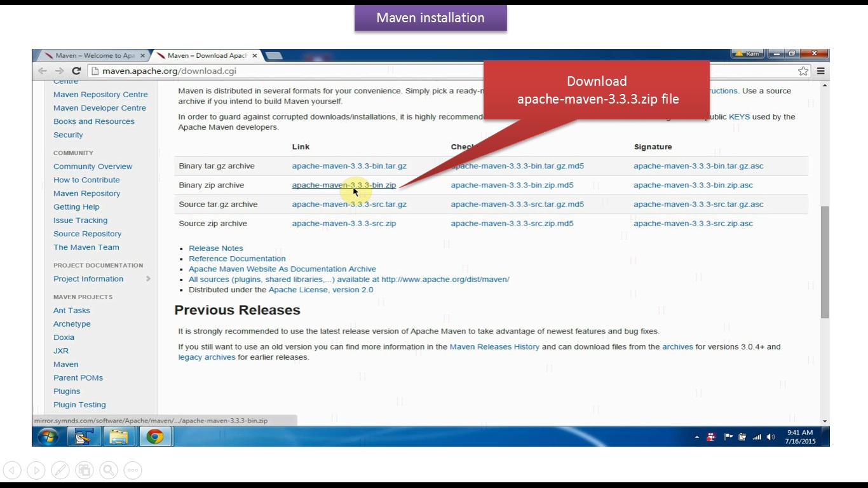868x488 pixels.
Task: Open Community Overview sidebar link
Action: (x=93, y=166)
